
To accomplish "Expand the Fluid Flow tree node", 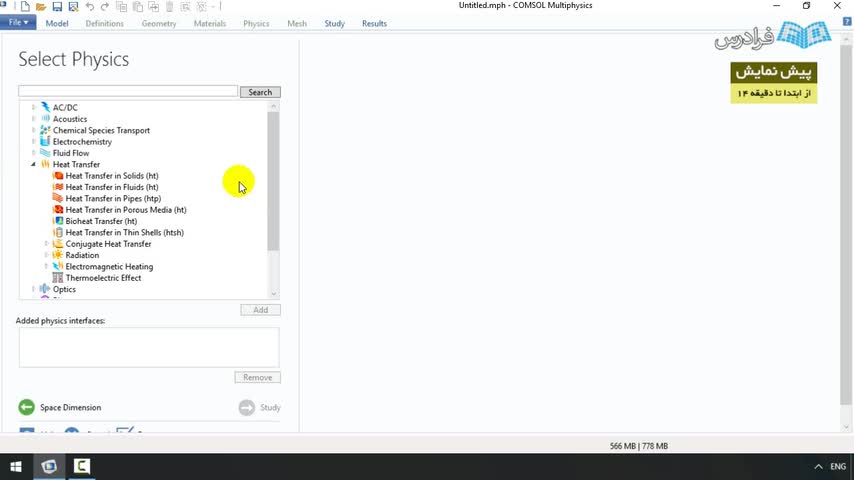I will coord(34,153).
